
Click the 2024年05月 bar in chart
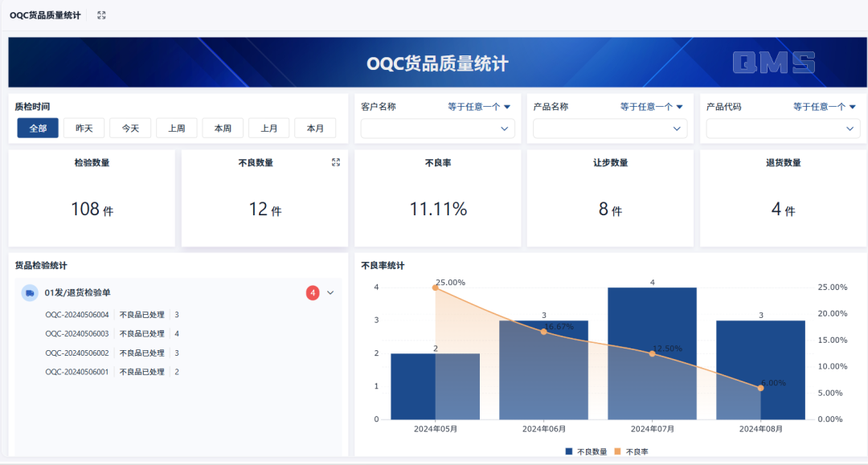pyautogui.click(x=435, y=386)
